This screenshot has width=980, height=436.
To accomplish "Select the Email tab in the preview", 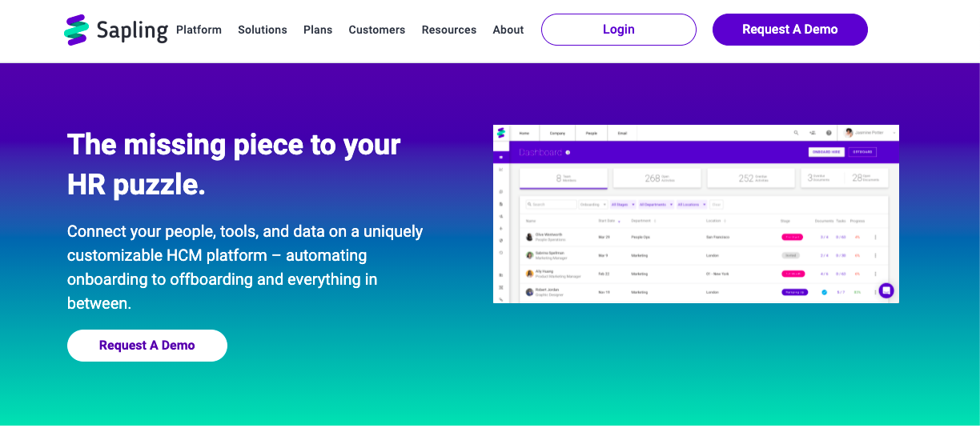I will point(622,133).
